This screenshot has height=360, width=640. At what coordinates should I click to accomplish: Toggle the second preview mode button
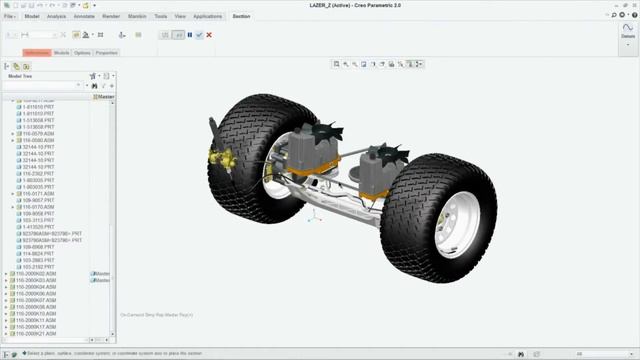pyautogui.click(x=178, y=35)
